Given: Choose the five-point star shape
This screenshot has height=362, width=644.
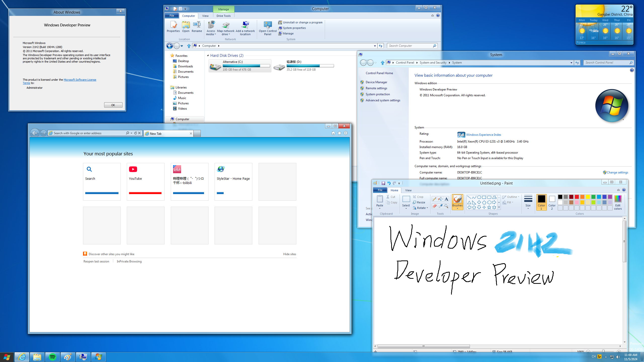Looking at the screenshot, I should pos(489,207).
